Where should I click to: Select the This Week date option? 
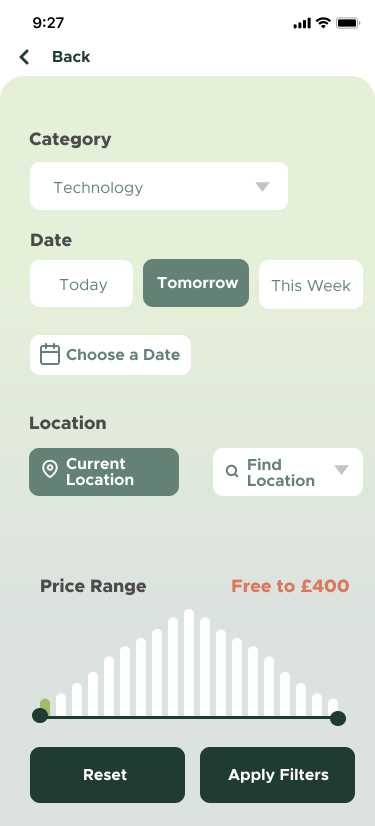point(311,284)
